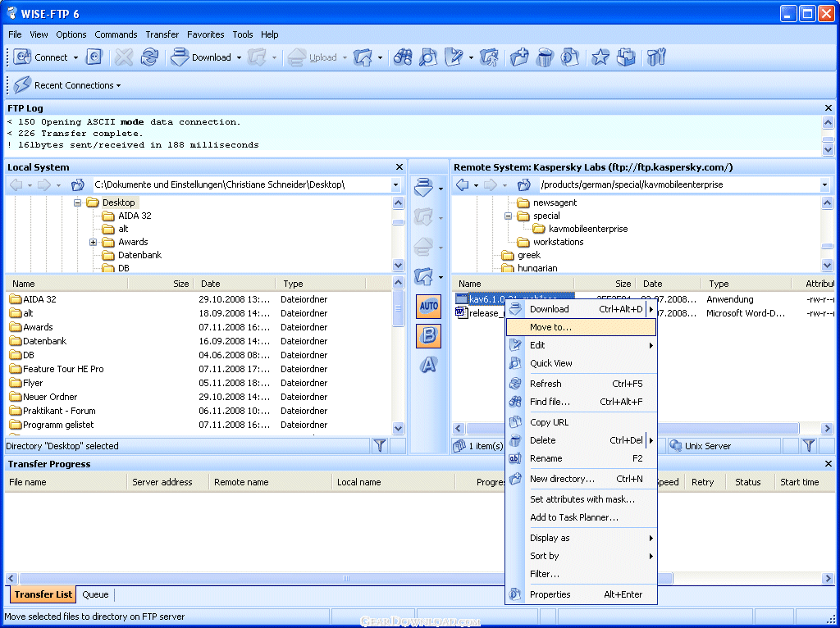Open the Download dropdown arrow in the toolbar
Image resolution: width=840 pixels, height=628 pixels.
[x=239, y=57]
